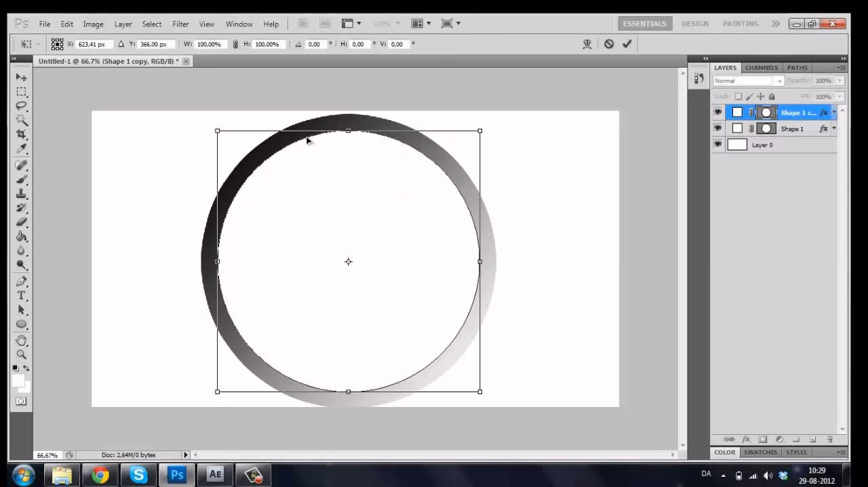Select the Move tool
The height and width of the screenshot is (487, 868).
(x=21, y=77)
